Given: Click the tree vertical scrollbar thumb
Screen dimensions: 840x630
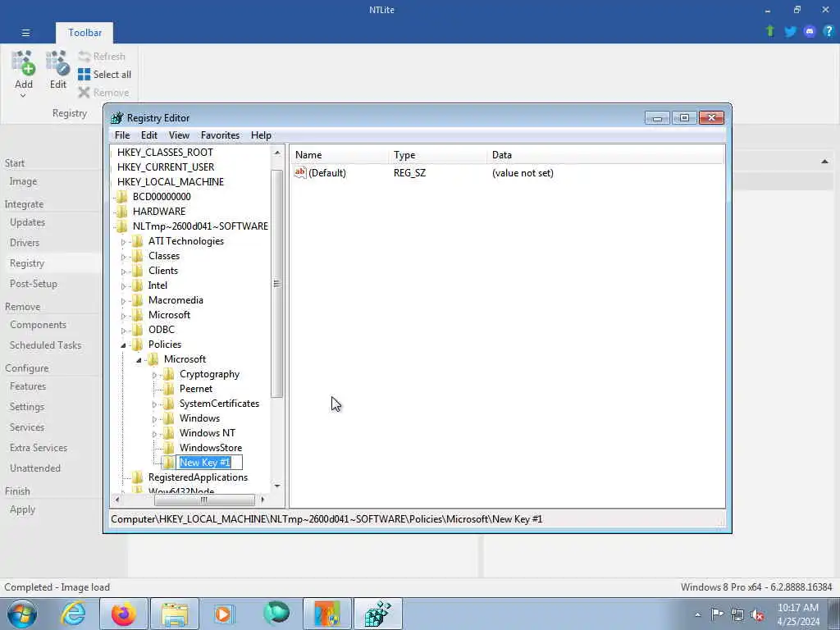Looking at the screenshot, I should [276, 284].
